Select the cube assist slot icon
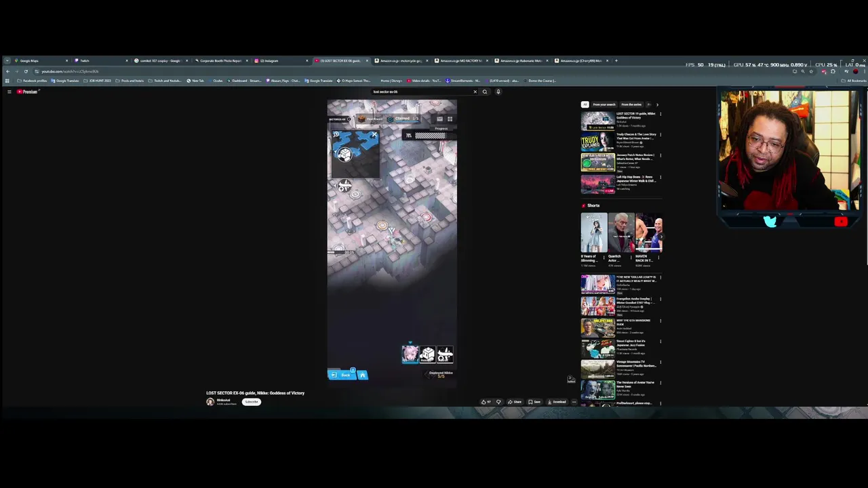The image size is (868, 488). 427,354
